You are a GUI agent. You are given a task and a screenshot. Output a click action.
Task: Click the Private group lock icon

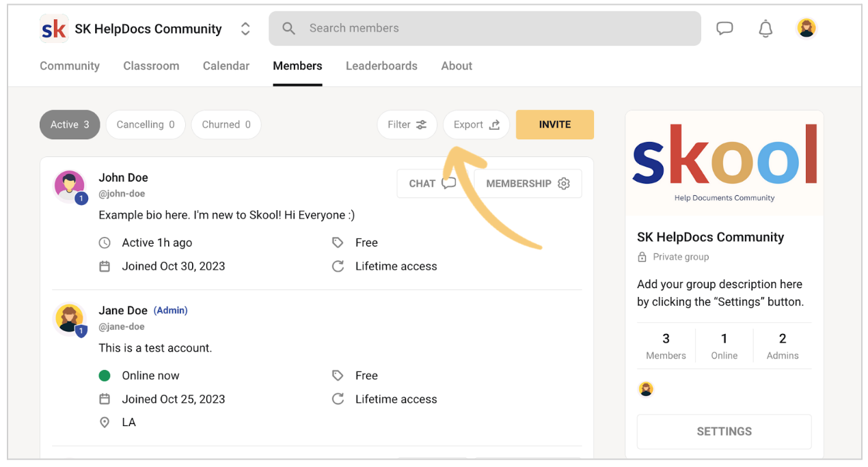[642, 257]
